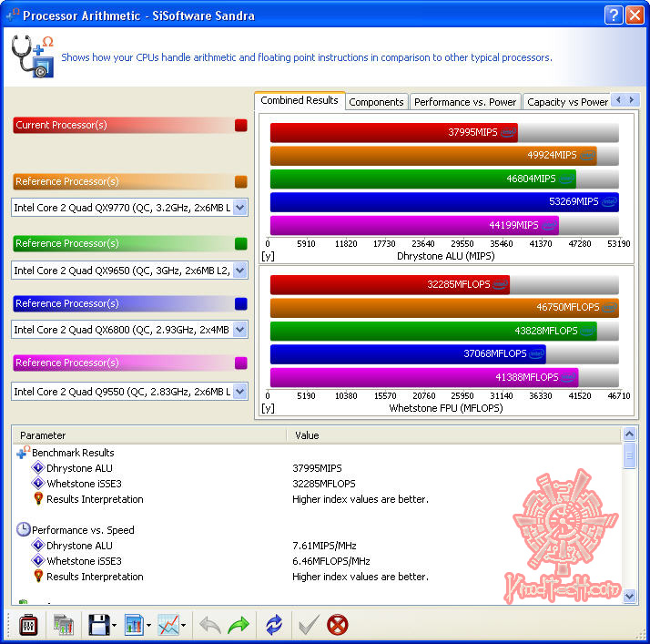The width and height of the screenshot is (650, 644).
Task: Open dropdown next to bar chart icon
Action: pos(148,626)
